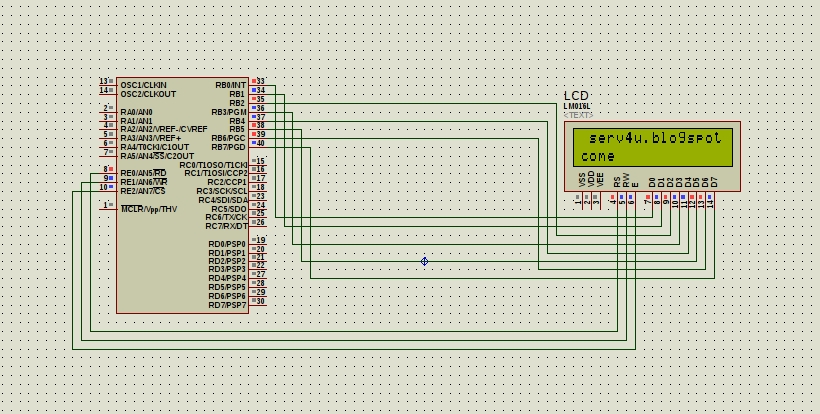Click the RC2/CCP1 pin label
This screenshot has height=414, width=820.
227,182
